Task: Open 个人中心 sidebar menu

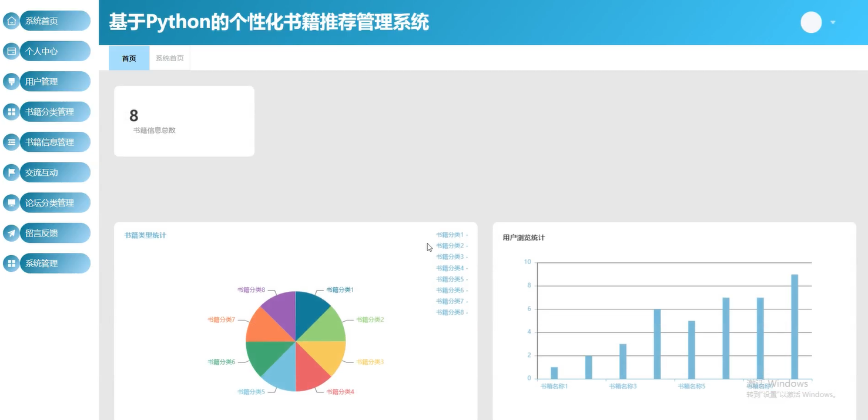Action: click(x=55, y=51)
